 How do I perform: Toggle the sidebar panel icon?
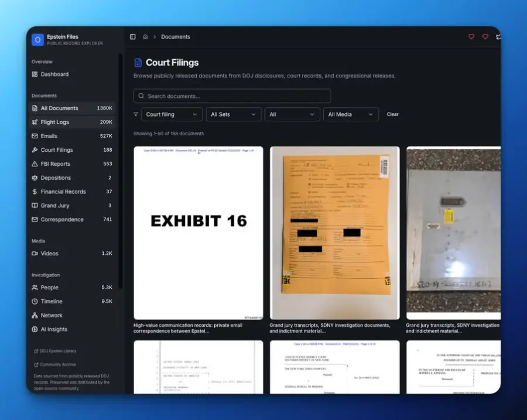coord(133,37)
